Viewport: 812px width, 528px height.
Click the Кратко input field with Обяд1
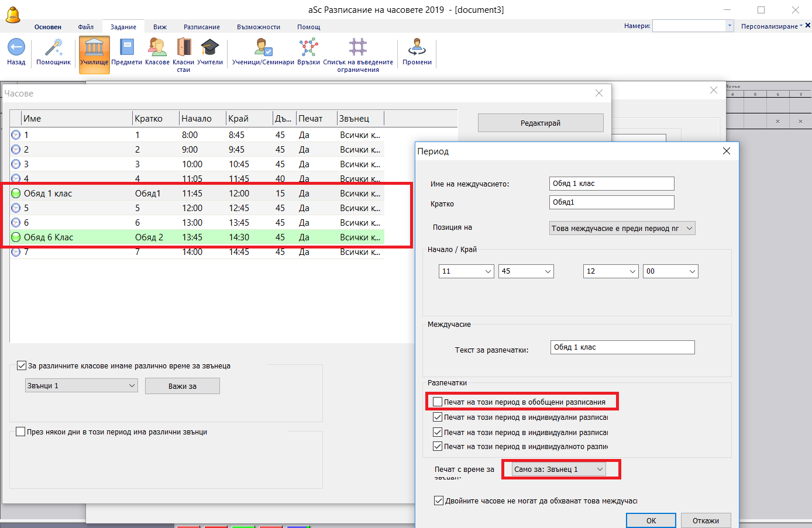[x=611, y=202]
